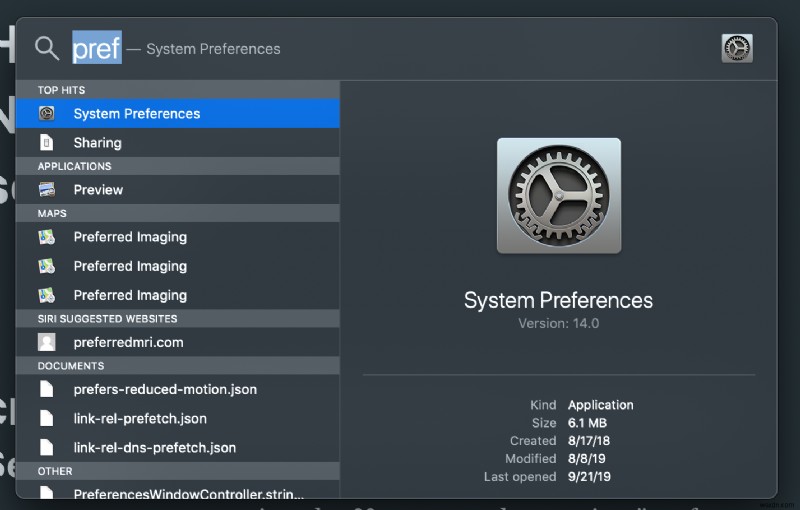
Task: Click the preferredmri.com website icon
Action: pos(47,342)
